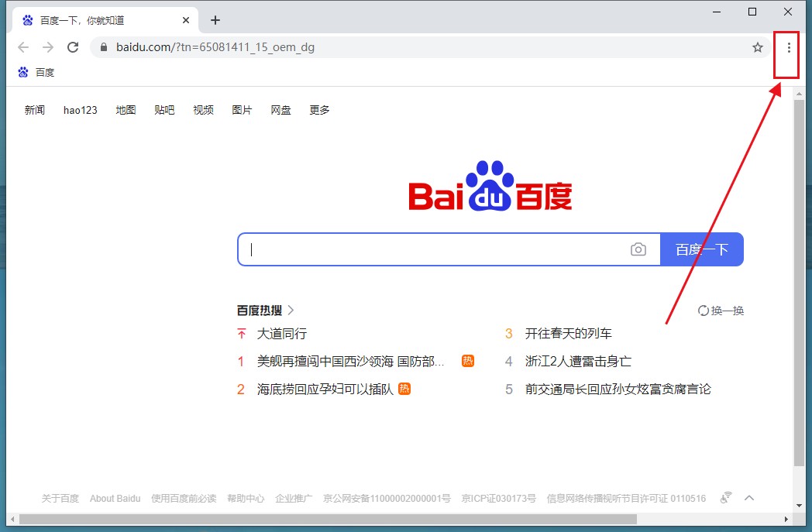Screen dimensions: 812x532
Task: Go back to the previous page
Action: 23,47
